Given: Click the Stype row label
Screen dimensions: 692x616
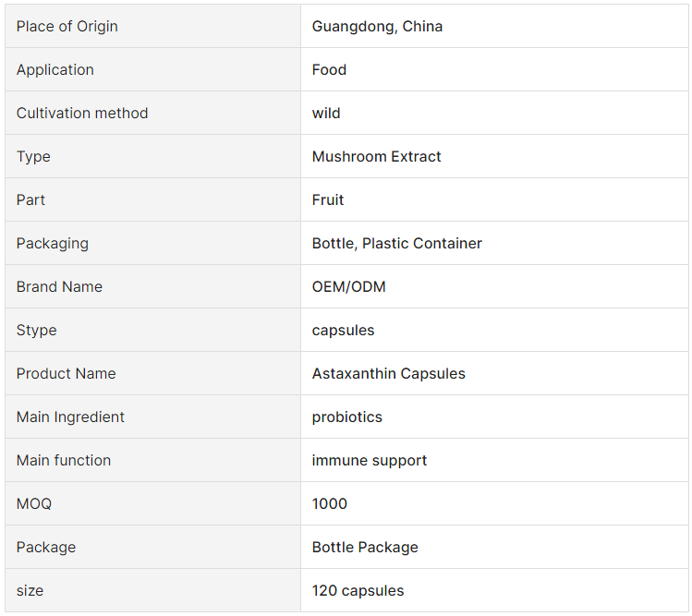Looking at the screenshot, I should coord(37,330).
